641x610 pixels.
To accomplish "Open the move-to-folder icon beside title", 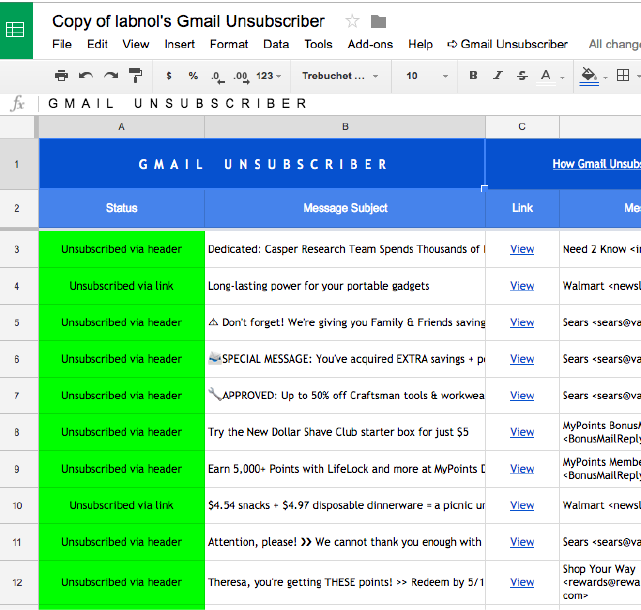I will (378, 21).
